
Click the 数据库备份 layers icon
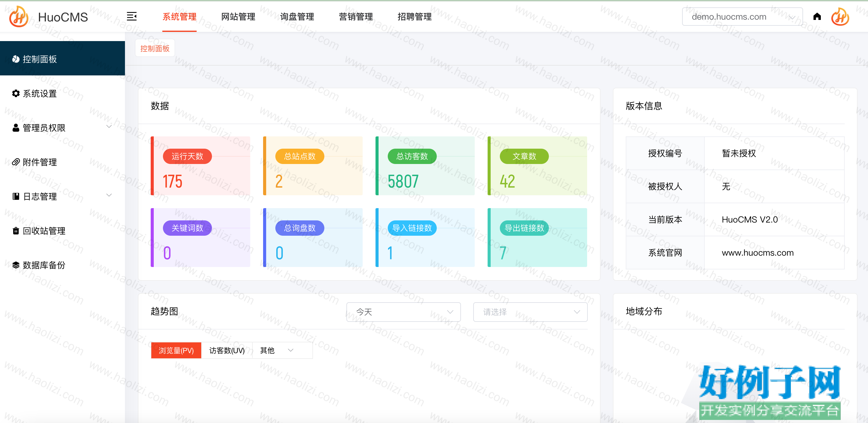16,265
